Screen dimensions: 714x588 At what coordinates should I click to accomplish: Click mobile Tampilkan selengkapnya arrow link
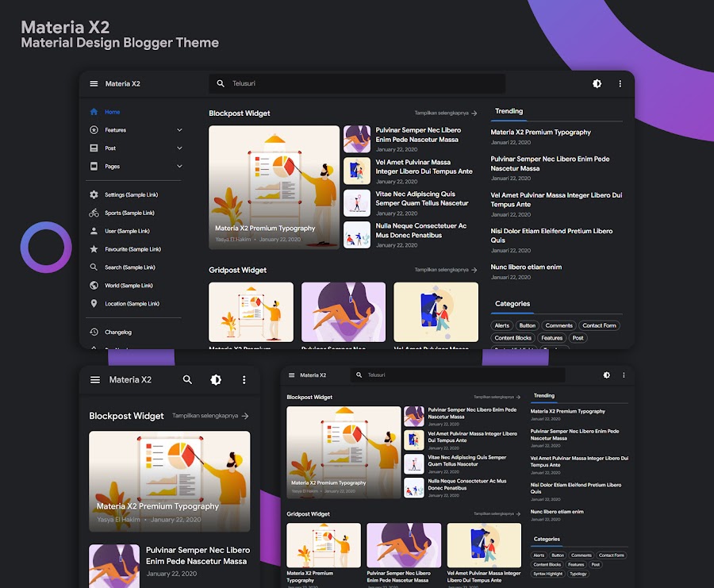coord(211,416)
